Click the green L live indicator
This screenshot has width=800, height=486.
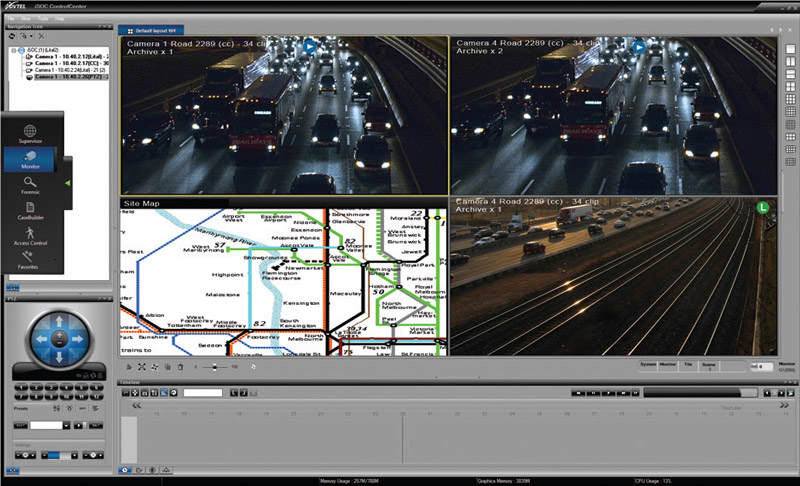pos(762,207)
